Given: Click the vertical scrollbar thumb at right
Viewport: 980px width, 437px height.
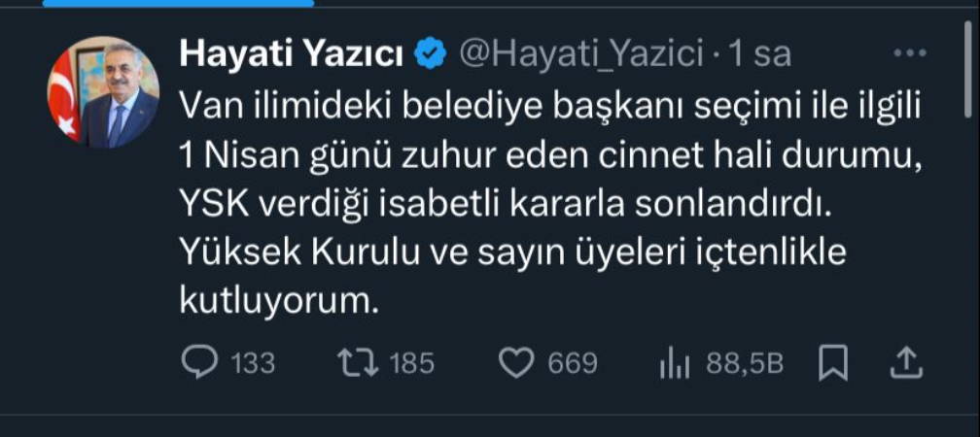Looking at the screenshot, I should point(969,69).
